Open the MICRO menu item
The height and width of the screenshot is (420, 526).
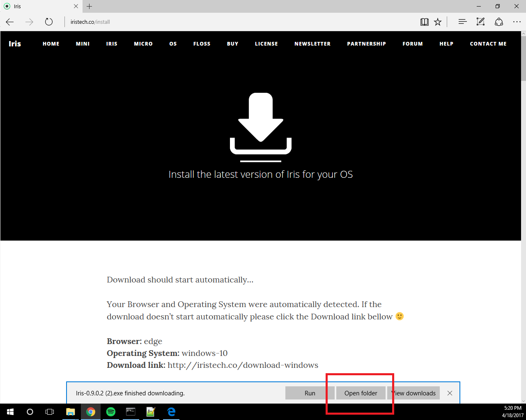(x=143, y=44)
